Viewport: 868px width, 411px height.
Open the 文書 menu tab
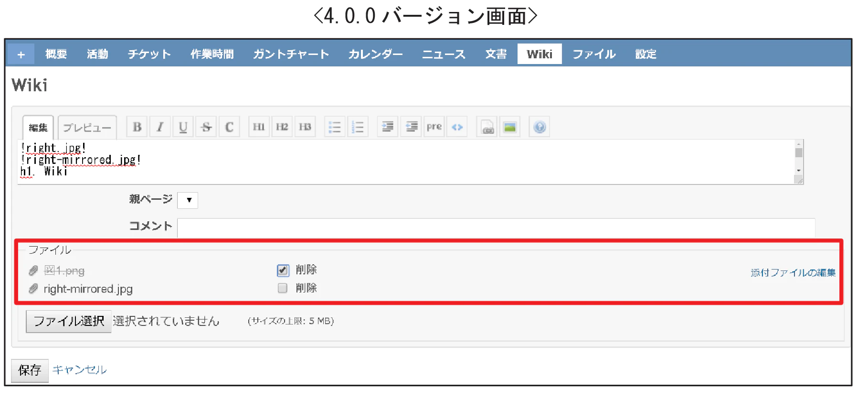point(496,54)
